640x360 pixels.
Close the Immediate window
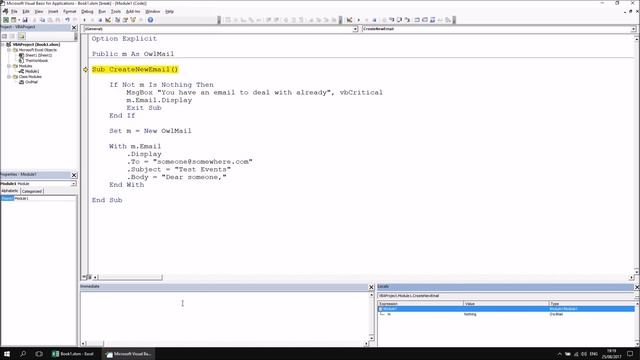tap(371, 287)
